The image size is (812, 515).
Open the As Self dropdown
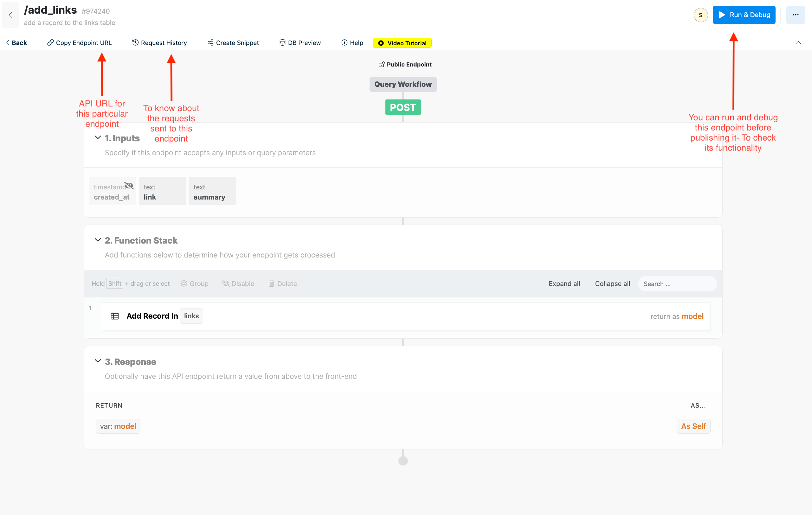(693, 426)
